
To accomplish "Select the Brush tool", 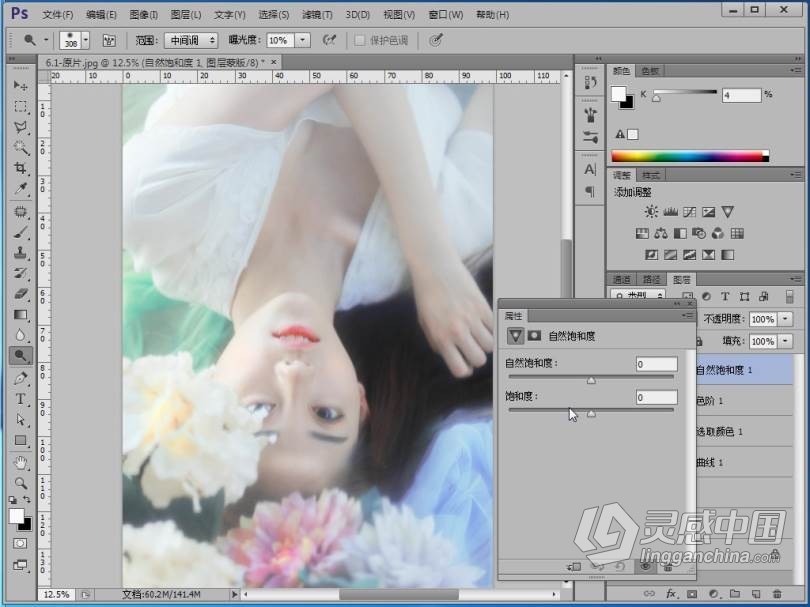I will (20, 232).
